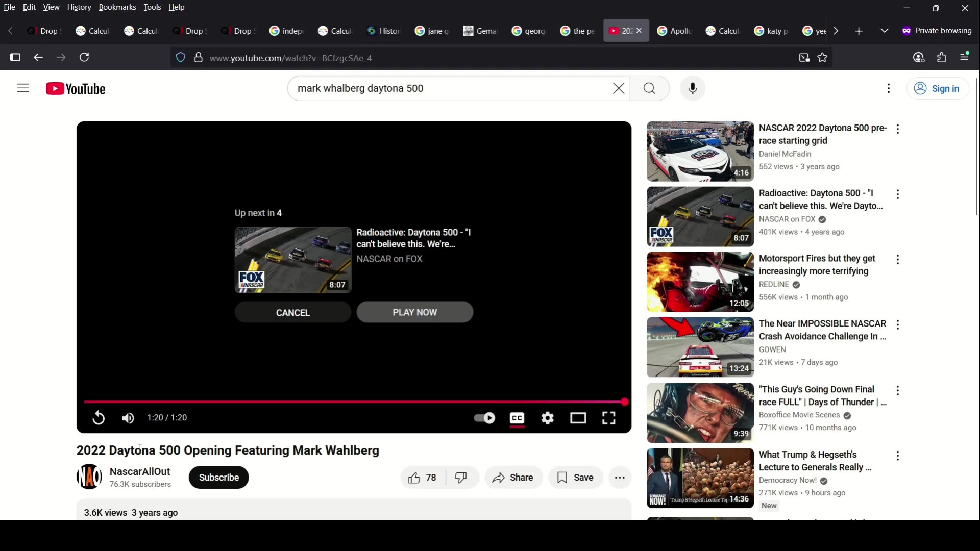List all tabs dropdown arrow
Viewport: 980px width, 551px height.
pyautogui.click(x=885, y=31)
